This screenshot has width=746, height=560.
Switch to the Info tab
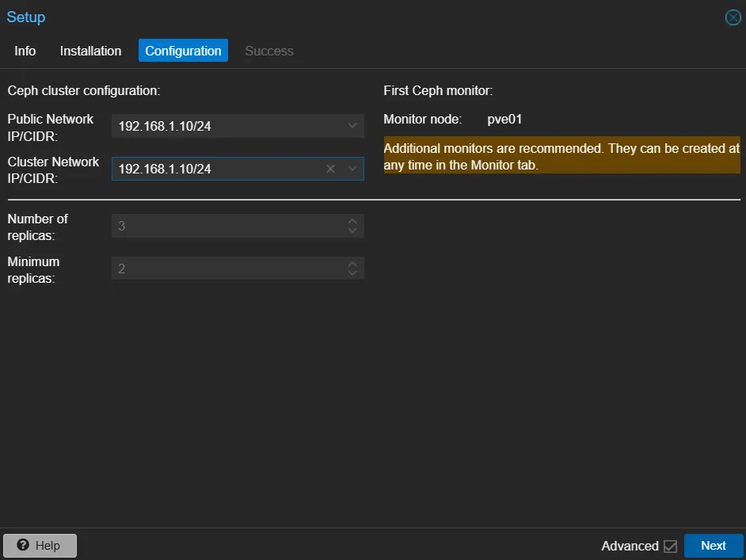(x=25, y=51)
